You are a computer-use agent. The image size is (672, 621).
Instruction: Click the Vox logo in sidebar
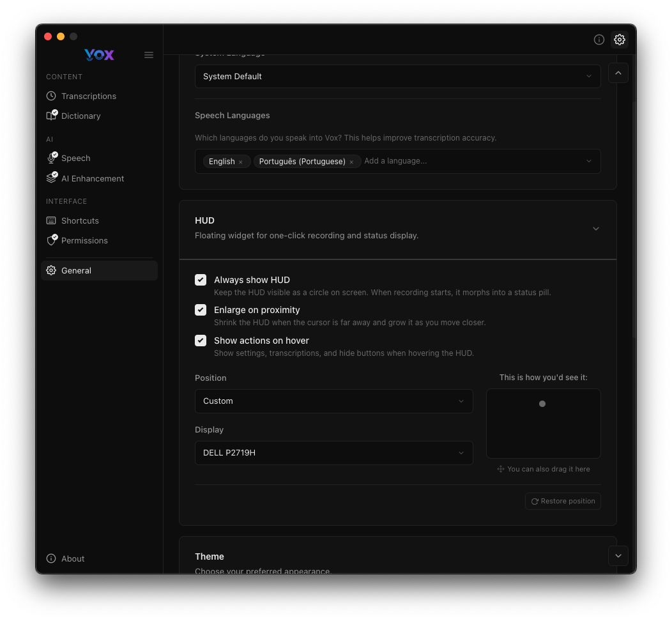point(99,55)
